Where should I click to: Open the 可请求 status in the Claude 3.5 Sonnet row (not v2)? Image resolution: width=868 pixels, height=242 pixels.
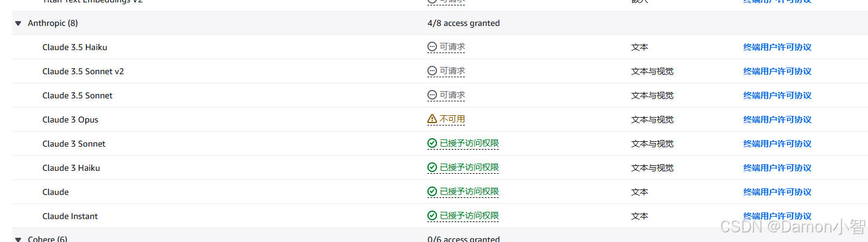pyautogui.click(x=452, y=95)
